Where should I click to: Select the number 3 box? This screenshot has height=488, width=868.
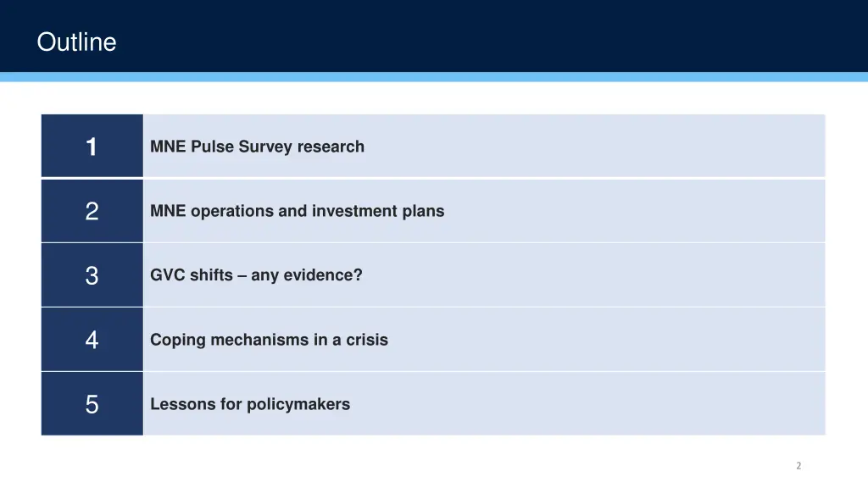coord(92,275)
